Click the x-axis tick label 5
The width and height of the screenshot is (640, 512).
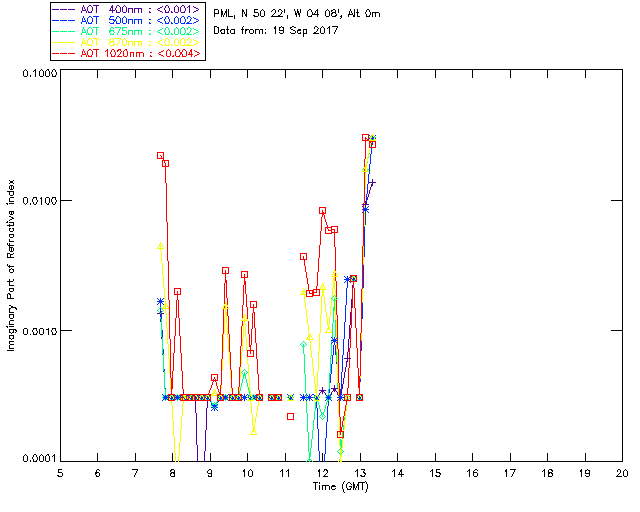tap(60, 473)
